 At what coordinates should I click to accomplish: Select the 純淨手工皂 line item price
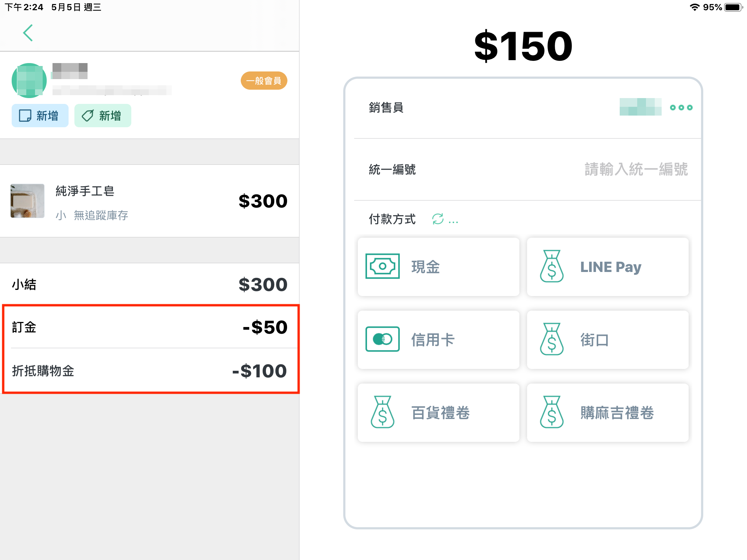coord(263,201)
